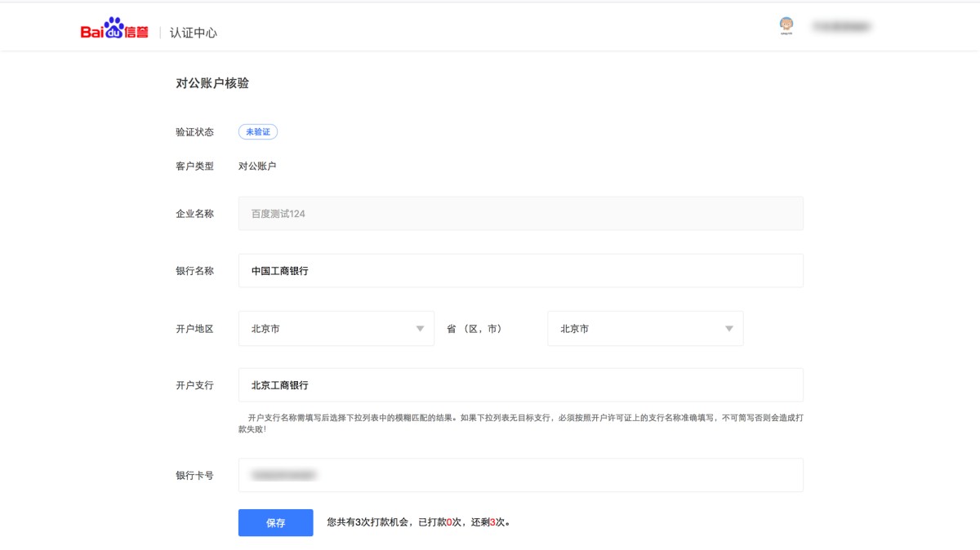The image size is (980, 550).
Task: Click the 银行卡号 field label
Action: pyautogui.click(x=194, y=475)
